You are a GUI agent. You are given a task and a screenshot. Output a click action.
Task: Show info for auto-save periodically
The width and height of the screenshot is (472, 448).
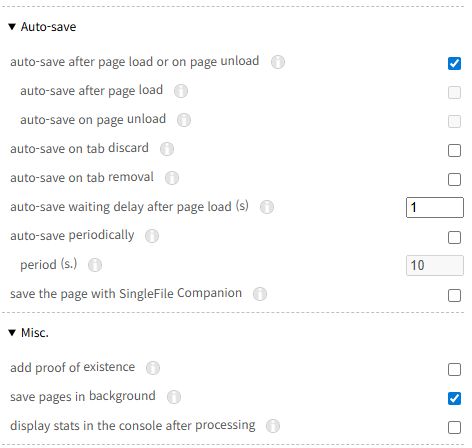click(x=152, y=236)
